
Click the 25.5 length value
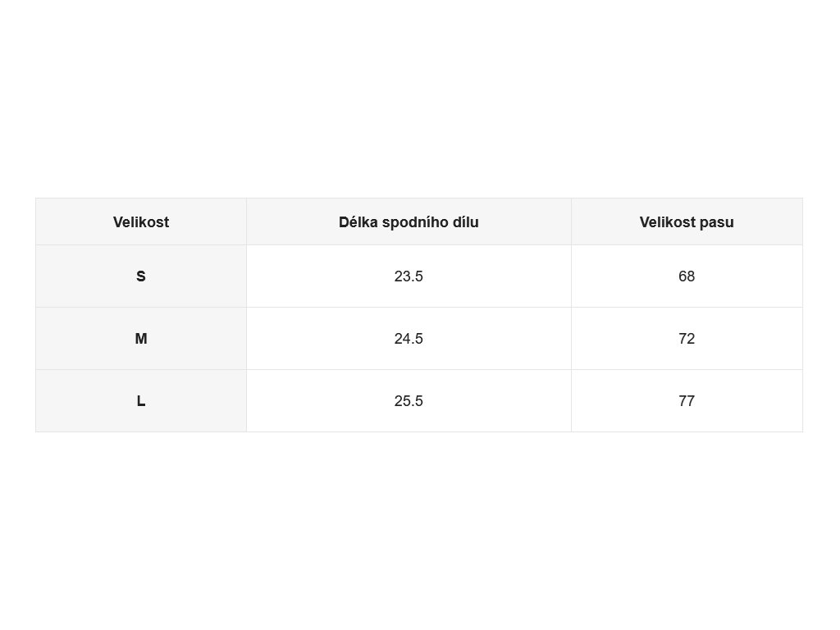coord(409,400)
